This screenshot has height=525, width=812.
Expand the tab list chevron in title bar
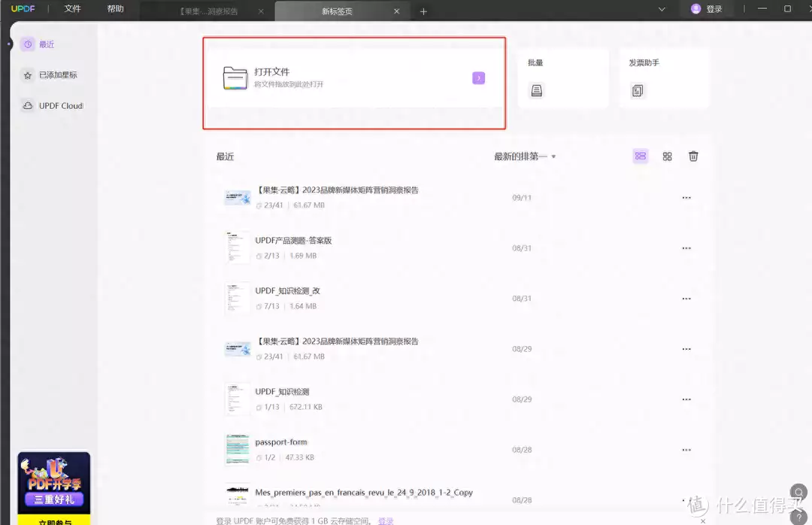click(x=662, y=9)
